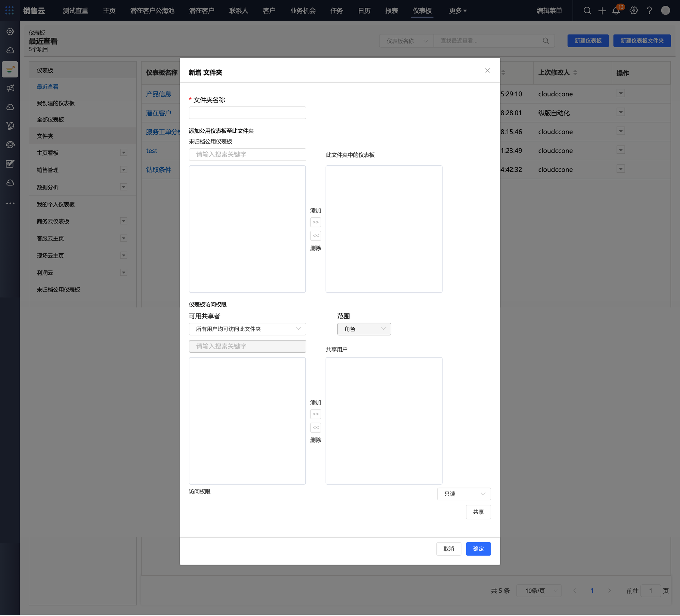Expand the 销售管理 folder arrow
The width and height of the screenshot is (680, 616).
[124, 170]
